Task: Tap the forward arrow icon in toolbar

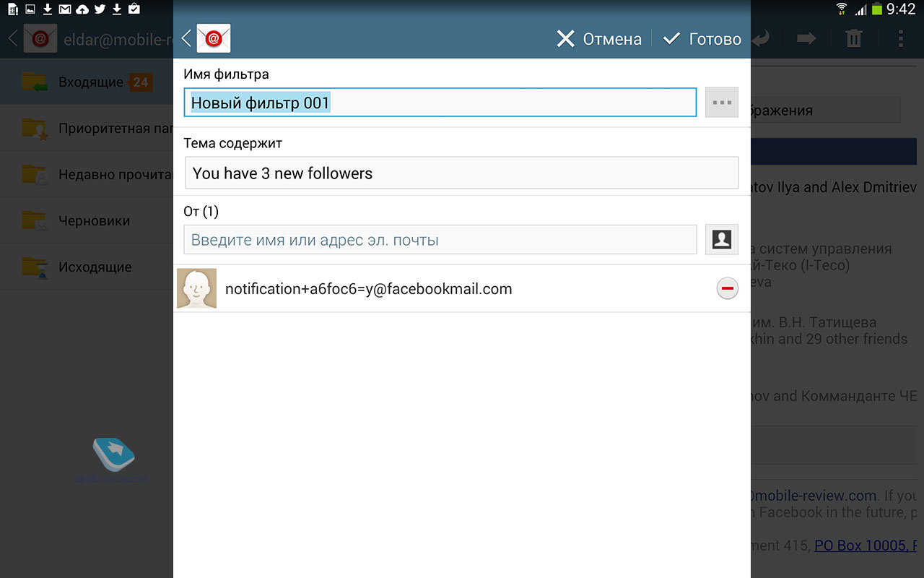Action: tap(806, 38)
